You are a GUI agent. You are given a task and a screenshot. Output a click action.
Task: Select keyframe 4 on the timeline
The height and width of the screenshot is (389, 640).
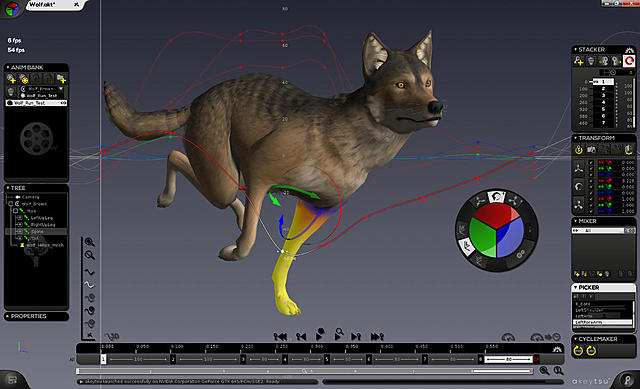point(285,359)
